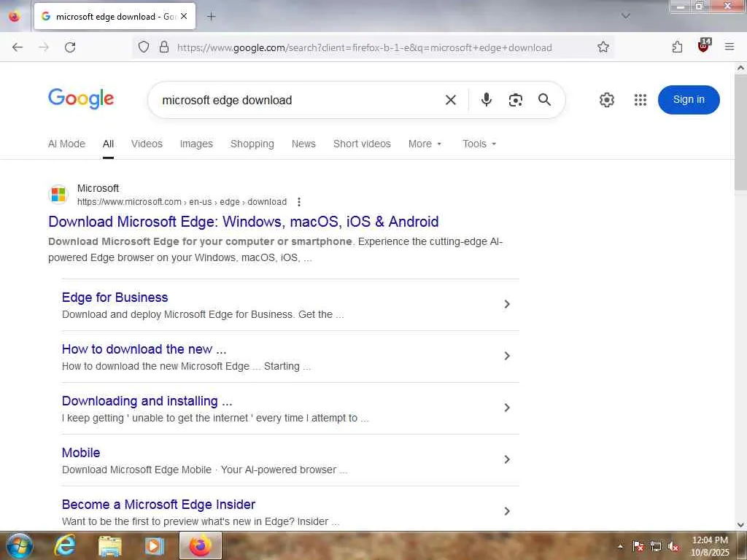Open the Firefox extensions puzzle icon

(x=677, y=47)
